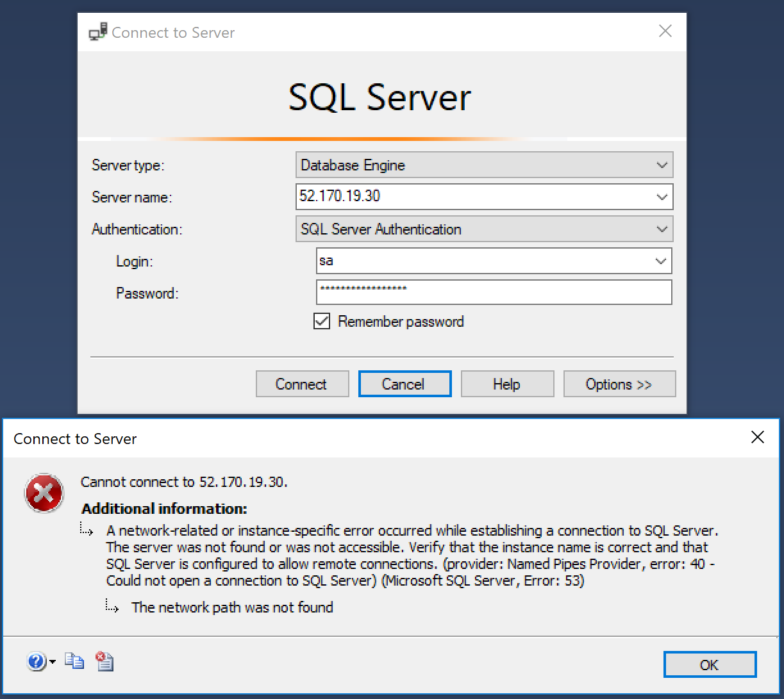Click the red error icon
The image size is (784, 699).
(44, 493)
